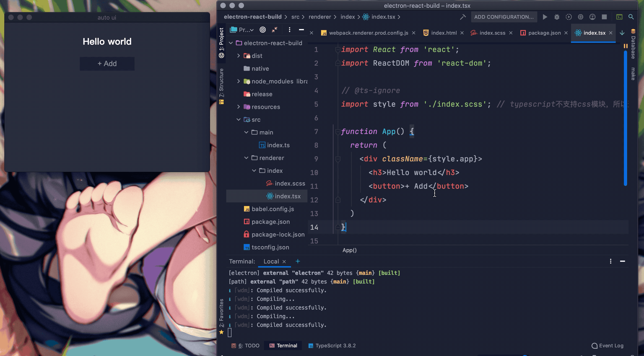
Task: Select babel.config.js in the project tree
Action: tap(273, 209)
